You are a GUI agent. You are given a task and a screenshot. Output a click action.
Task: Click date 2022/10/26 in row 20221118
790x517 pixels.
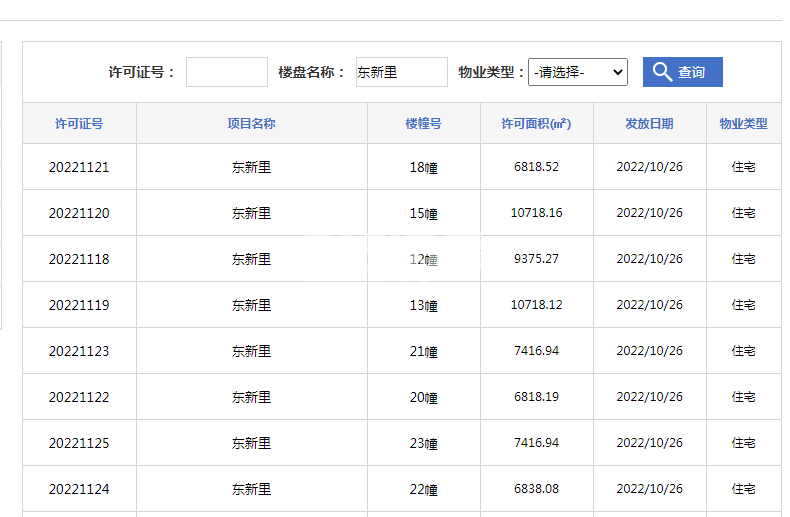pyautogui.click(x=649, y=259)
